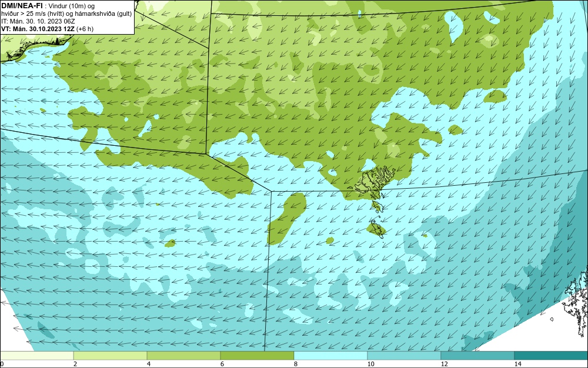
Task: Click the legend tick label '8'
Action: click(296, 364)
